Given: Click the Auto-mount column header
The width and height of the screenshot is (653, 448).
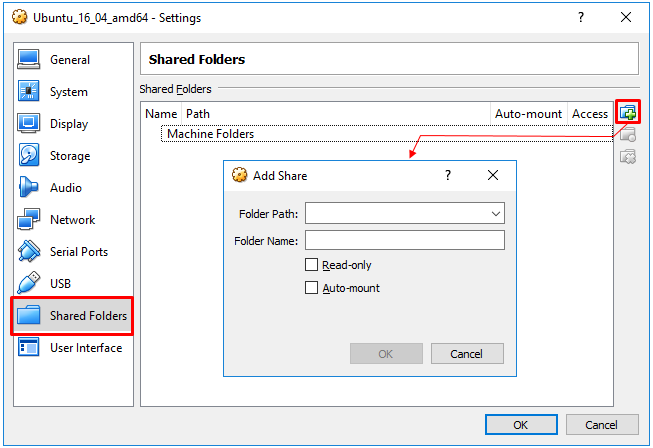Looking at the screenshot, I should (x=528, y=114).
